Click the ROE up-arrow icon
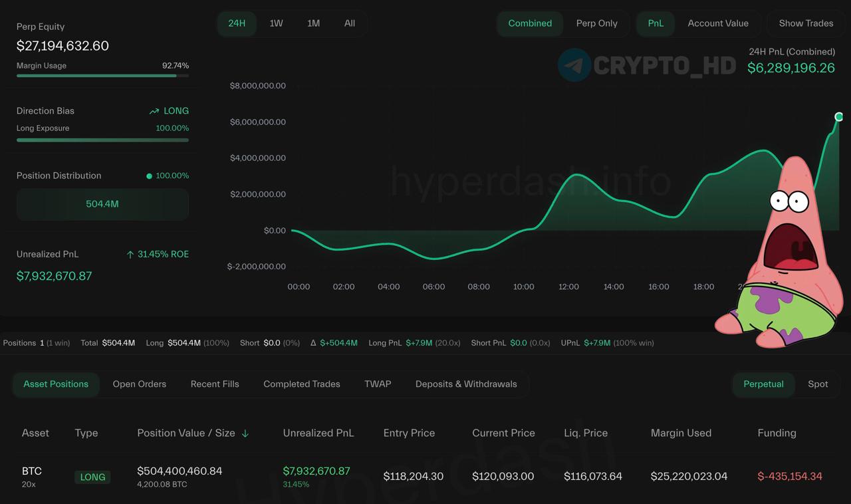This screenshot has width=851, height=504. click(130, 255)
